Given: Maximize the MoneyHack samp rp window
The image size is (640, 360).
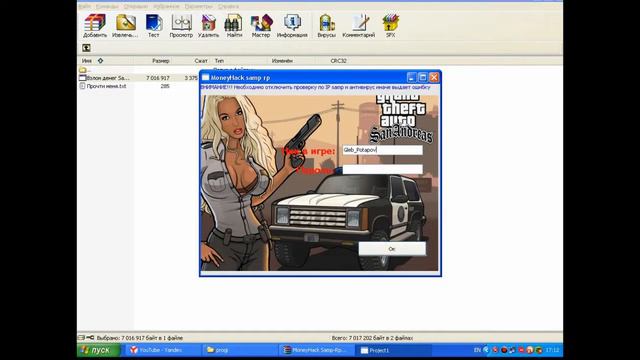Looking at the screenshot, I should (x=423, y=77).
